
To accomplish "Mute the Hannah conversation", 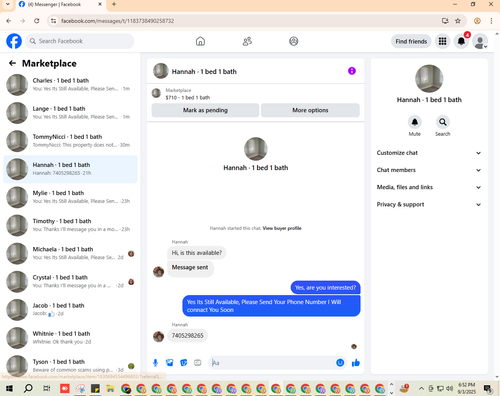I will coord(415,122).
